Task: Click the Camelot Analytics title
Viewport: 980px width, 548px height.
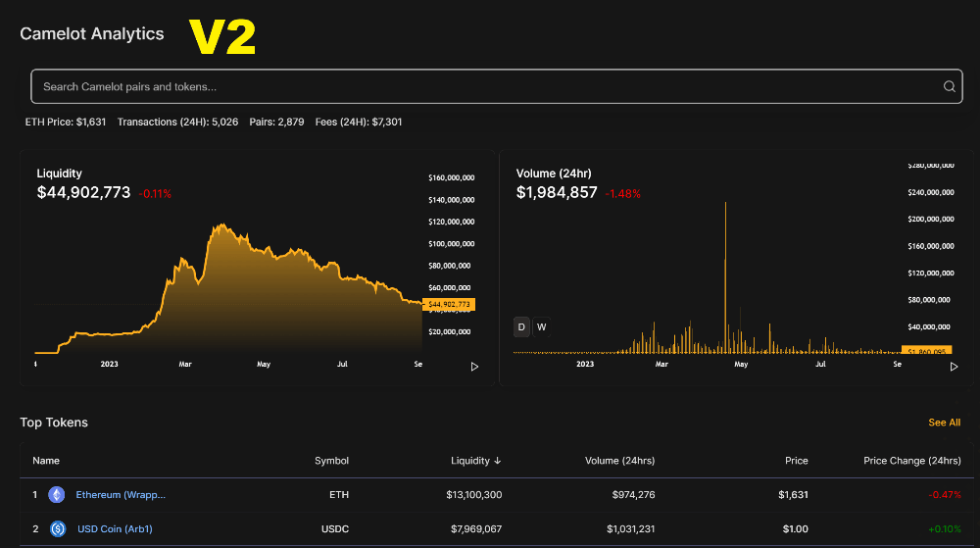Action: click(x=92, y=33)
